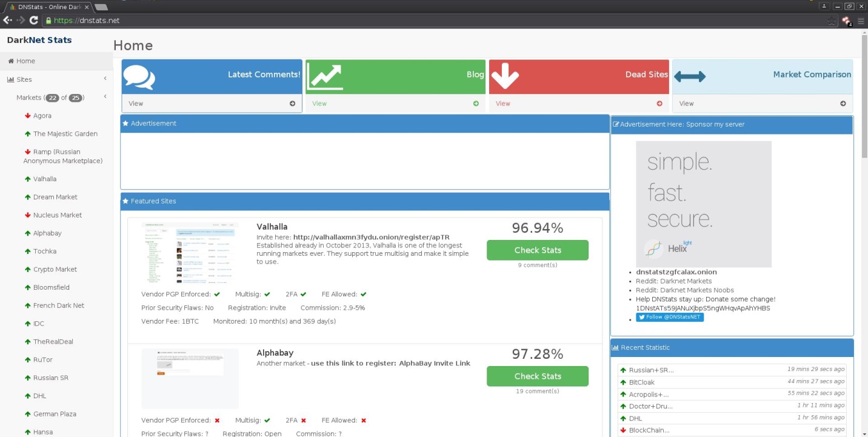The width and height of the screenshot is (868, 437).
Task: Click the page vertical scrollbar
Action: click(x=864, y=233)
